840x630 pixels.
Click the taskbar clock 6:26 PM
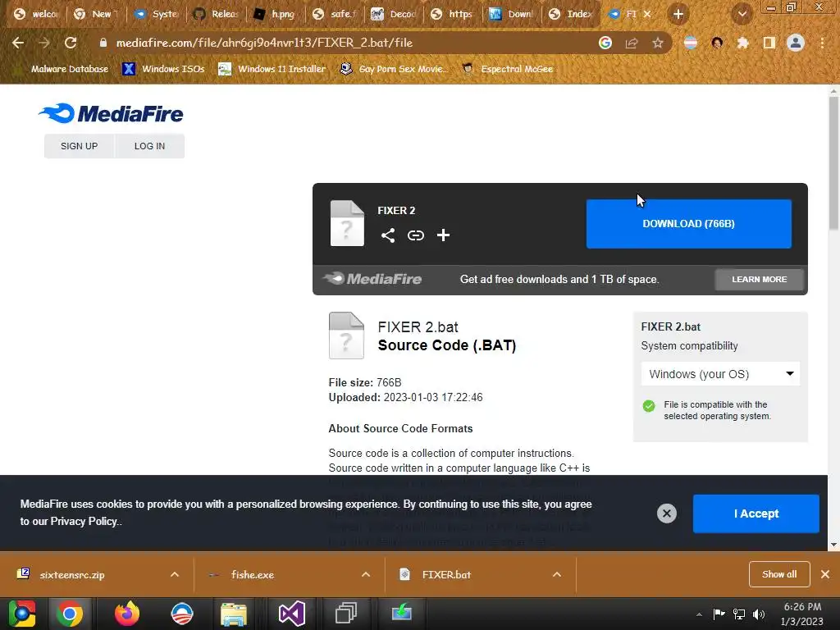[802, 614]
